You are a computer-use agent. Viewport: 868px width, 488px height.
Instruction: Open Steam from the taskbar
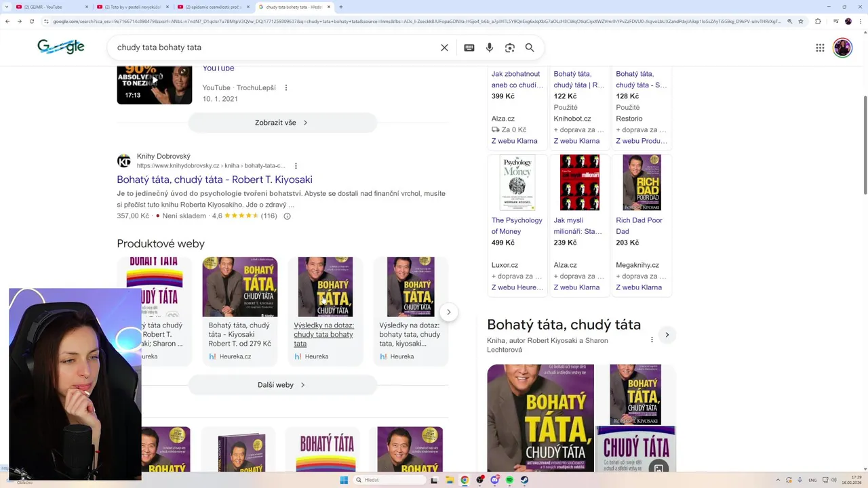click(x=525, y=480)
